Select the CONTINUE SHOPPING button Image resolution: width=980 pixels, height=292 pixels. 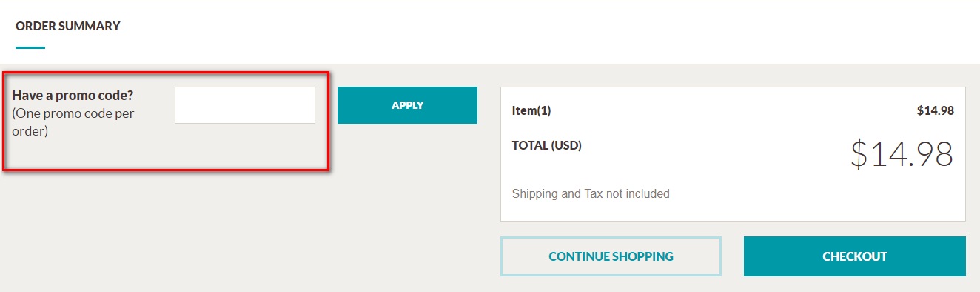pos(611,256)
